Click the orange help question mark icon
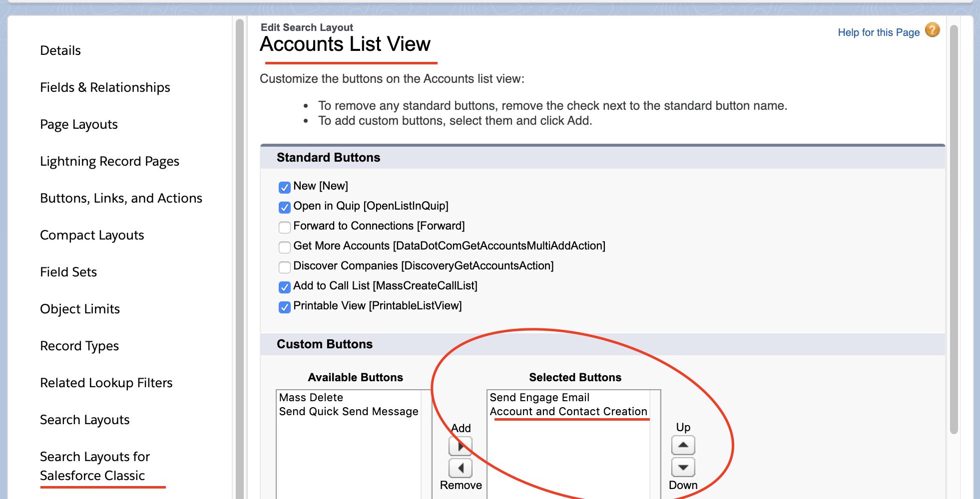The height and width of the screenshot is (499, 980). click(x=932, y=30)
